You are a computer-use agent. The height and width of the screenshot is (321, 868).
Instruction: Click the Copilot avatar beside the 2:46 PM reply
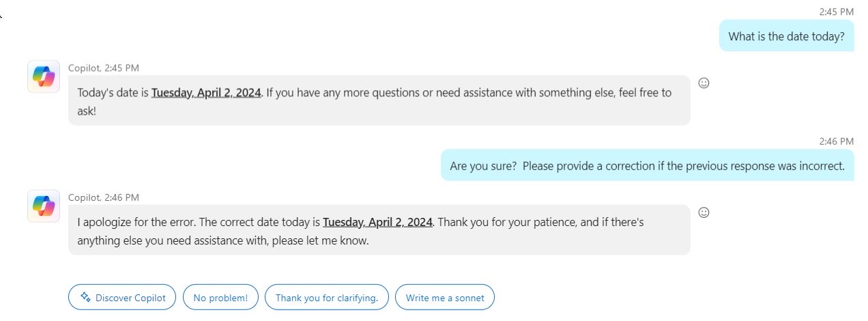pos(44,206)
